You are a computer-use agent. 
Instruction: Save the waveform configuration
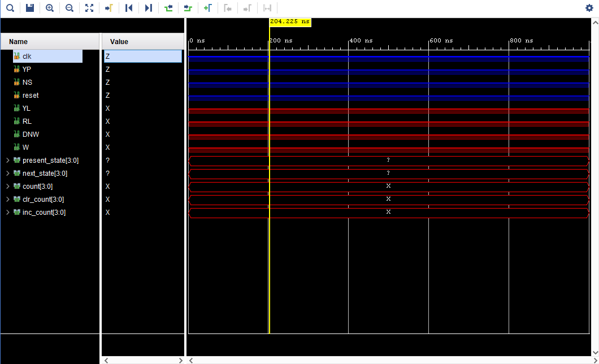click(x=30, y=8)
